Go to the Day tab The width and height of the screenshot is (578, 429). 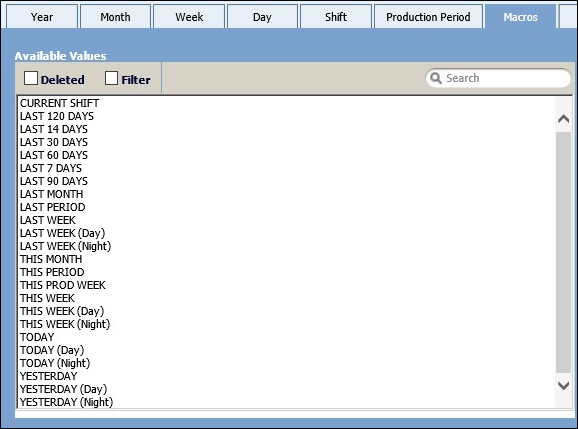[262, 17]
